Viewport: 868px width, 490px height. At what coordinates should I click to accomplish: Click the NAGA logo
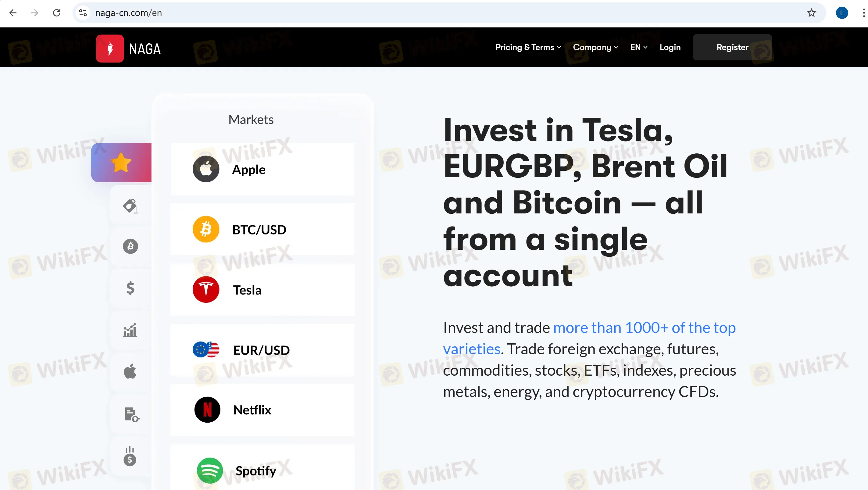(128, 48)
